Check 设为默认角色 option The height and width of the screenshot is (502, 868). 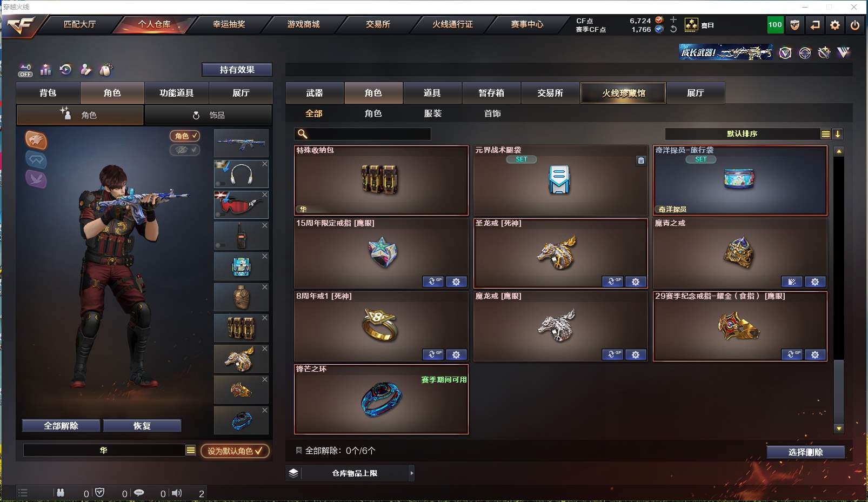pos(235,451)
